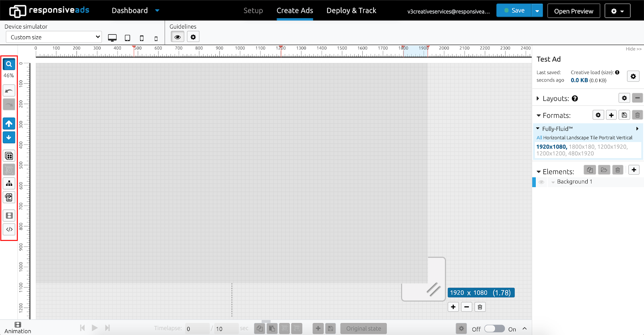The image size is (644, 335).
Task: Add a new format with plus
Action: pos(611,115)
